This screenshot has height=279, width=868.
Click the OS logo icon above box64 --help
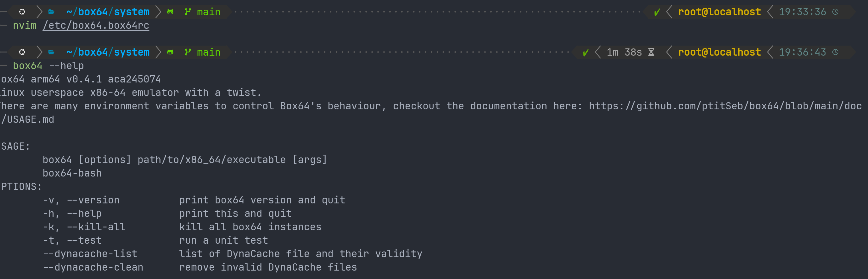[22, 52]
